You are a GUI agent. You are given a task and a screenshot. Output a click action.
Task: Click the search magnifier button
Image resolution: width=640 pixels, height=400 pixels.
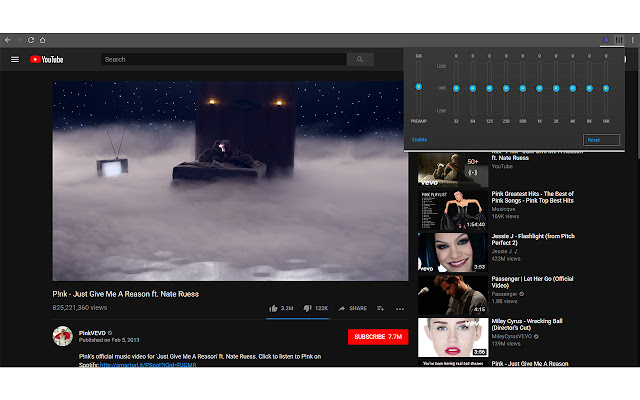pos(360,59)
